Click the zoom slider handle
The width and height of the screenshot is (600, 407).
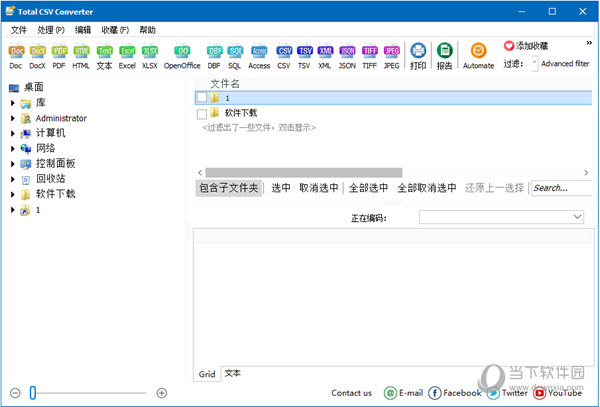(33, 393)
